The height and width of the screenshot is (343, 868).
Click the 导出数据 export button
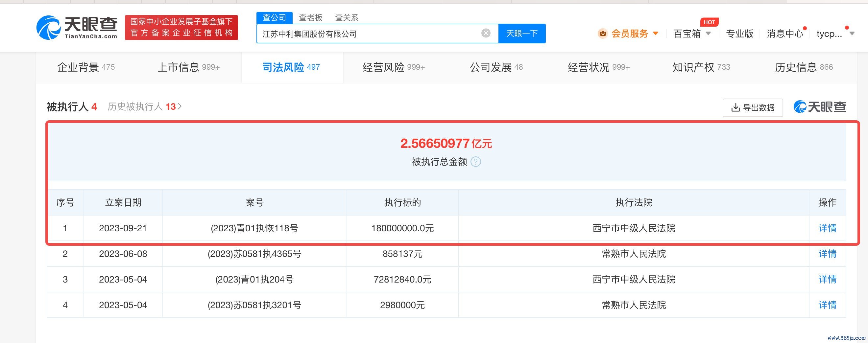(753, 108)
